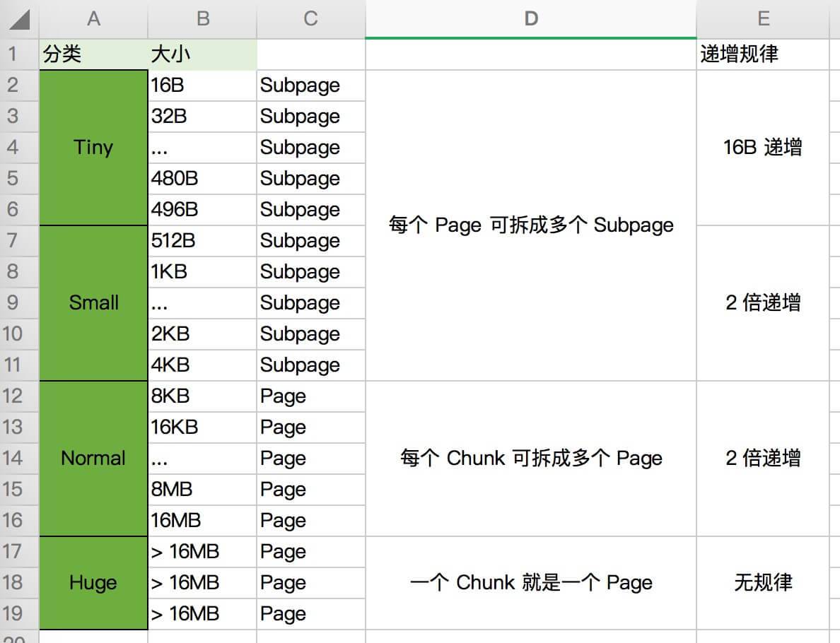The height and width of the screenshot is (643, 840).
Task: Select the 分类 header cell
Action: click(x=93, y=54)
